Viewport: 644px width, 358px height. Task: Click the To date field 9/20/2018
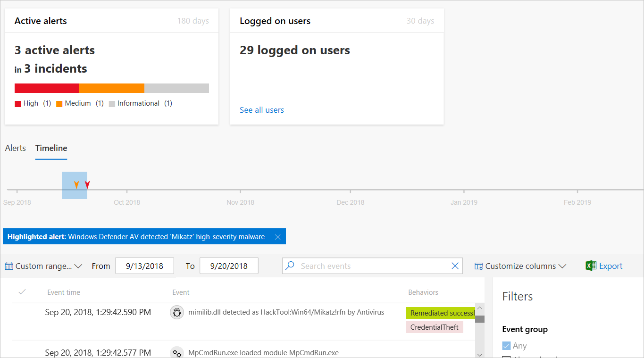pyautogui.click(x=229, y=266)
